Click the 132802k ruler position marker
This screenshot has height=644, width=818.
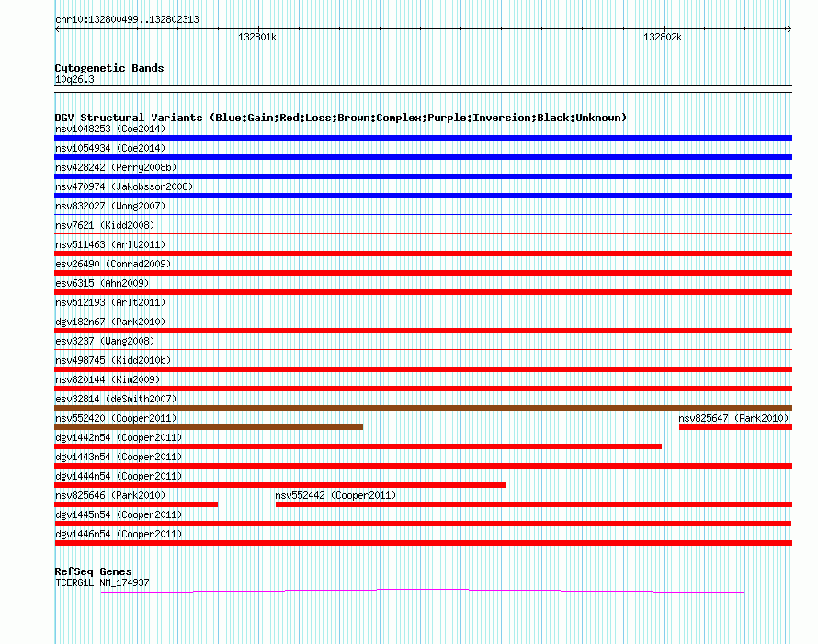tap(664, 28)
